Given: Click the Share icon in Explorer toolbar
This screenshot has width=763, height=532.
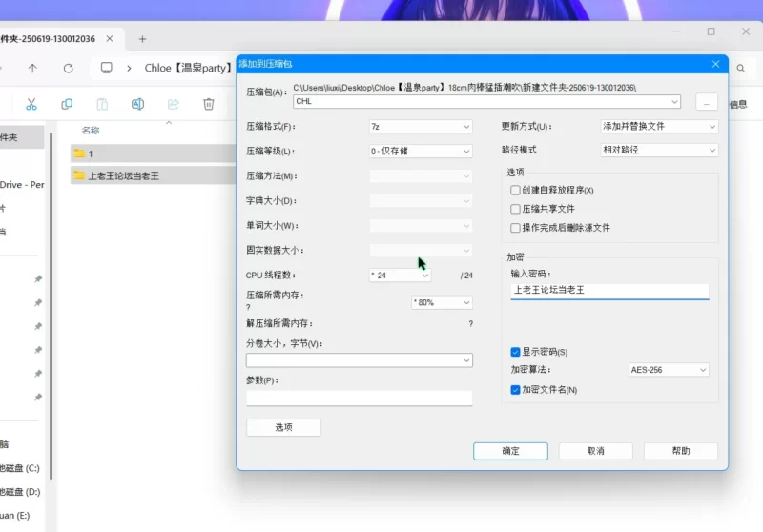Looking at the screenshot, I should pyautogui.click(x=174, y=104).
